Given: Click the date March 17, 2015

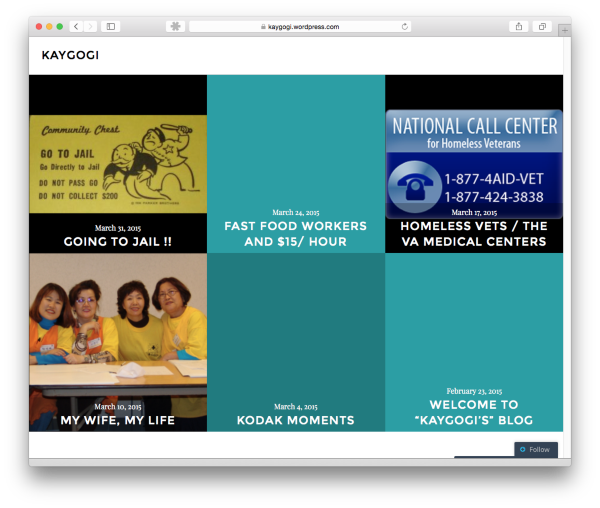Looking at the screenshot, I should point(474,212).
